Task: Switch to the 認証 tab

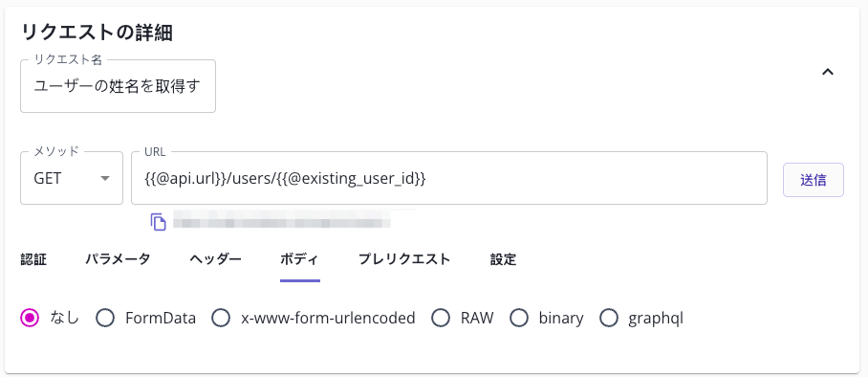Action: pos(33,259)
